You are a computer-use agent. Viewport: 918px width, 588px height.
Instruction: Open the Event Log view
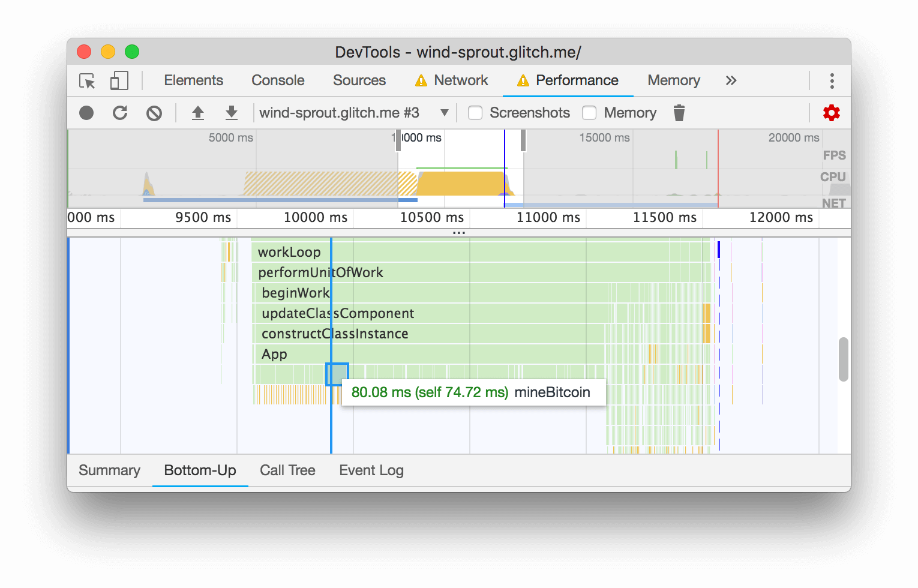click(x=371, y=470)
